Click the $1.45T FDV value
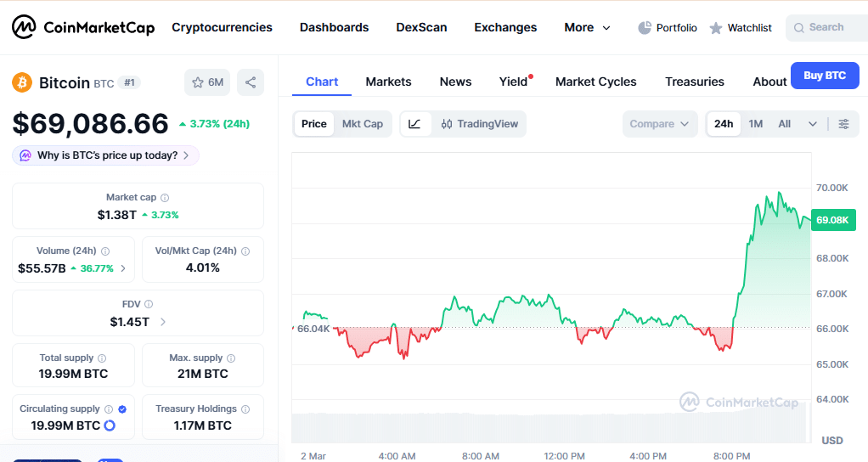Screen dimensions: 868x462 [130, 322]
